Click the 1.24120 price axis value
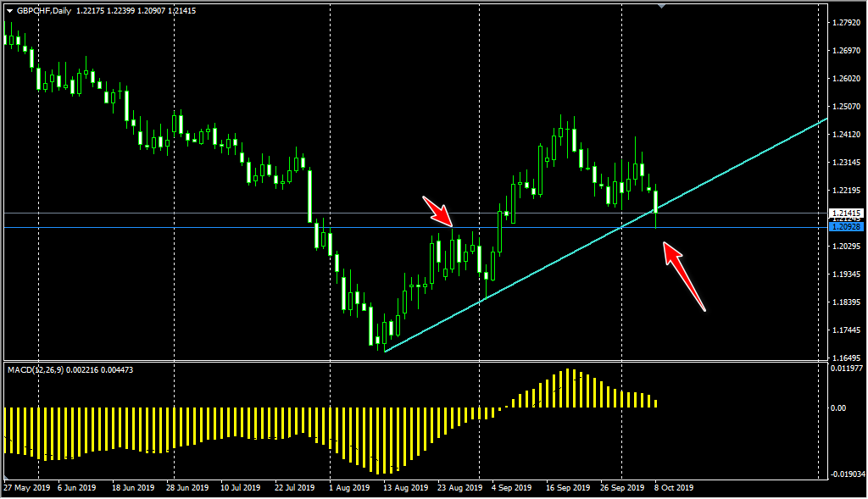868x499 pixels. click(x=847, y=135)
